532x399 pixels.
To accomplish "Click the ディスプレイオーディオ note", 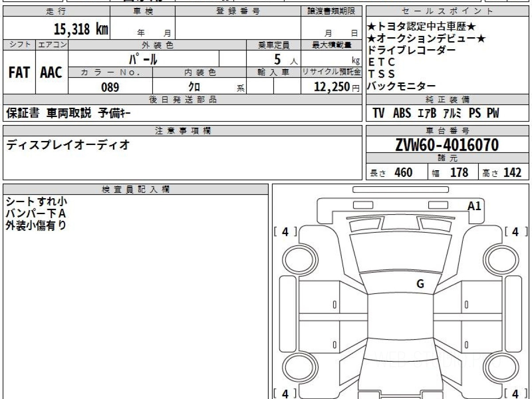I will pyautogui.click(x=67, y=145).
